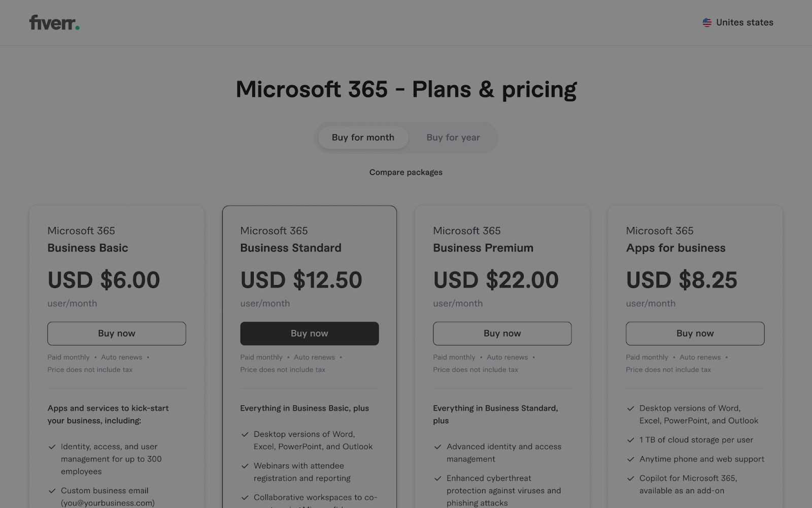Click checkmark next to 1 TB cloud storage

630,440
